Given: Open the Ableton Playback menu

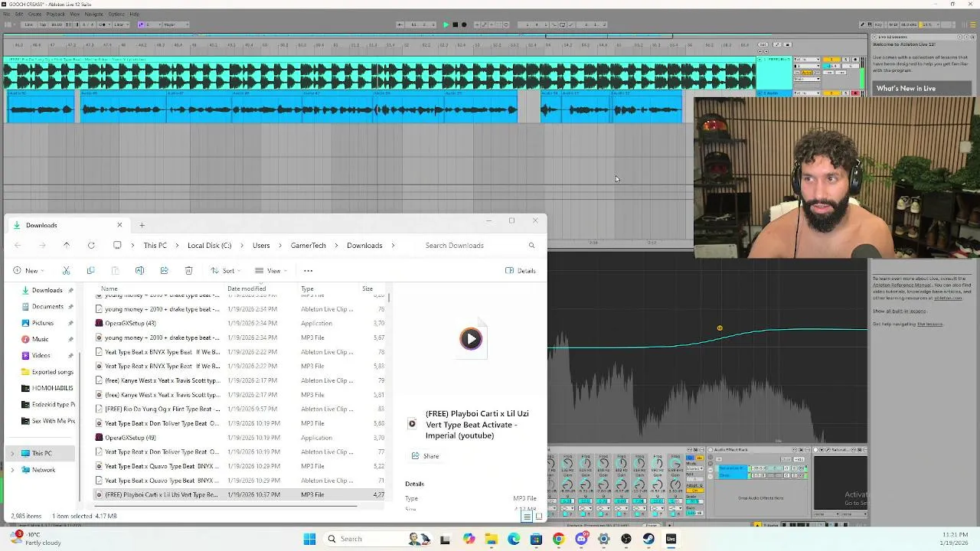Looking at the screenshot, I should tap(56, 14).
